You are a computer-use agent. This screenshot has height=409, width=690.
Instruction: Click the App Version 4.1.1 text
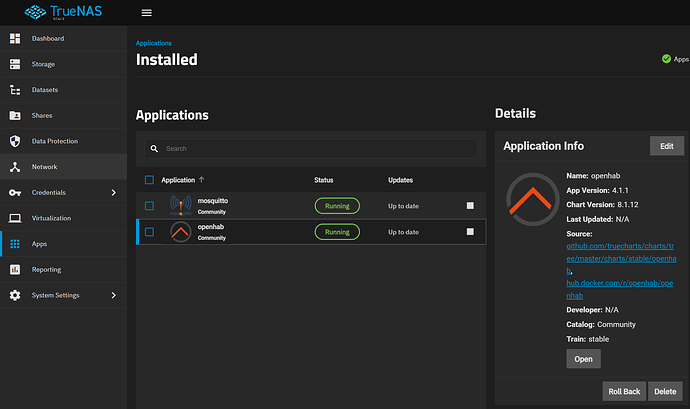click(597, 190)
